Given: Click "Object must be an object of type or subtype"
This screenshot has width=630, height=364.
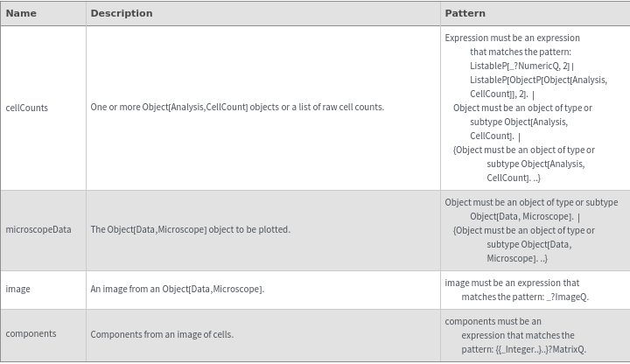Looking at the screenshot, I should pyautogui.click(x=531, y=202).
